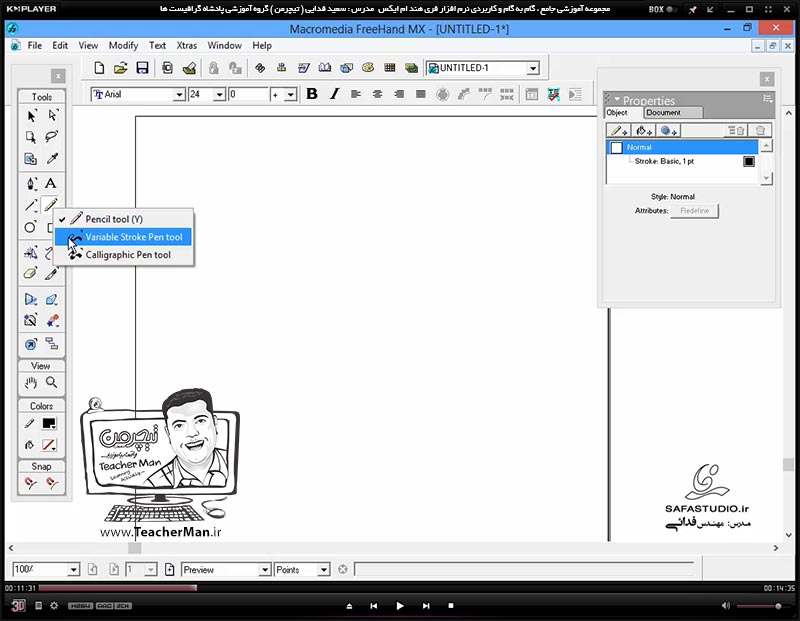Select the Text tool (A)

pyautogui.click(x=51, y=183)
